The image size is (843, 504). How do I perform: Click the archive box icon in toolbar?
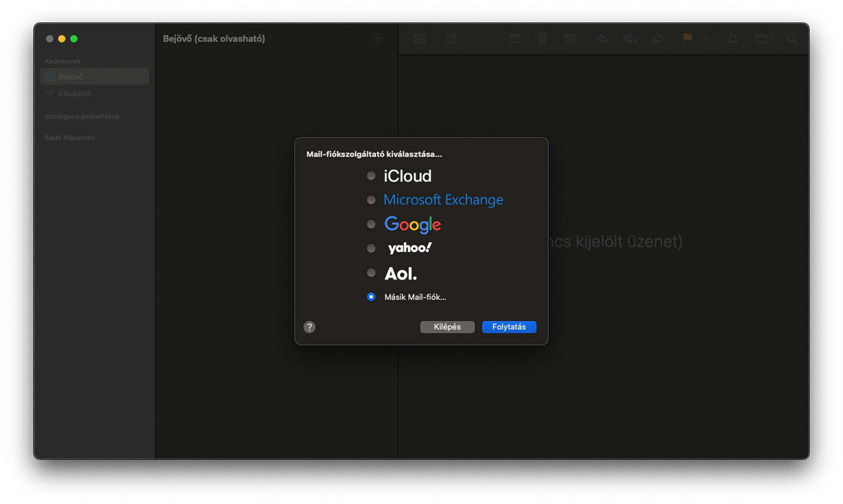[x=514, y=39]
